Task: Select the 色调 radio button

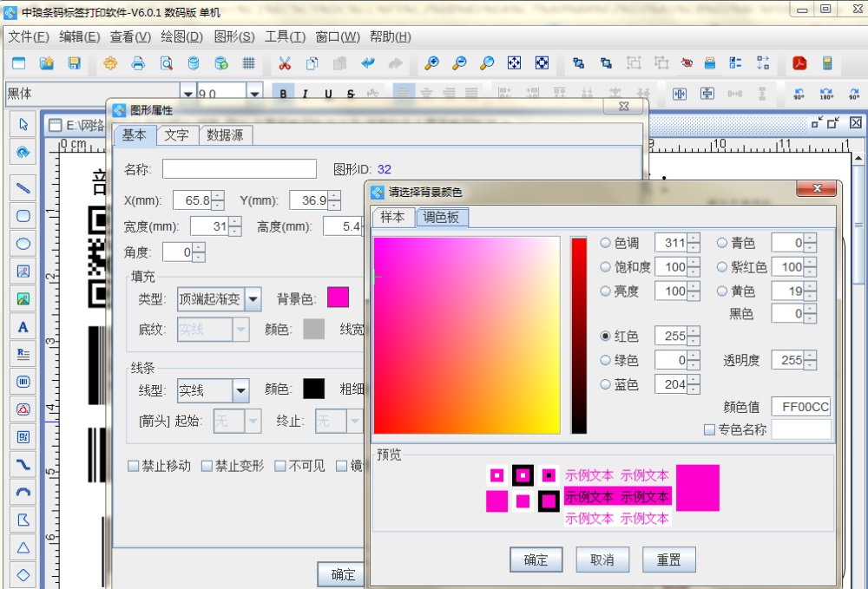Action: point(606,244)
